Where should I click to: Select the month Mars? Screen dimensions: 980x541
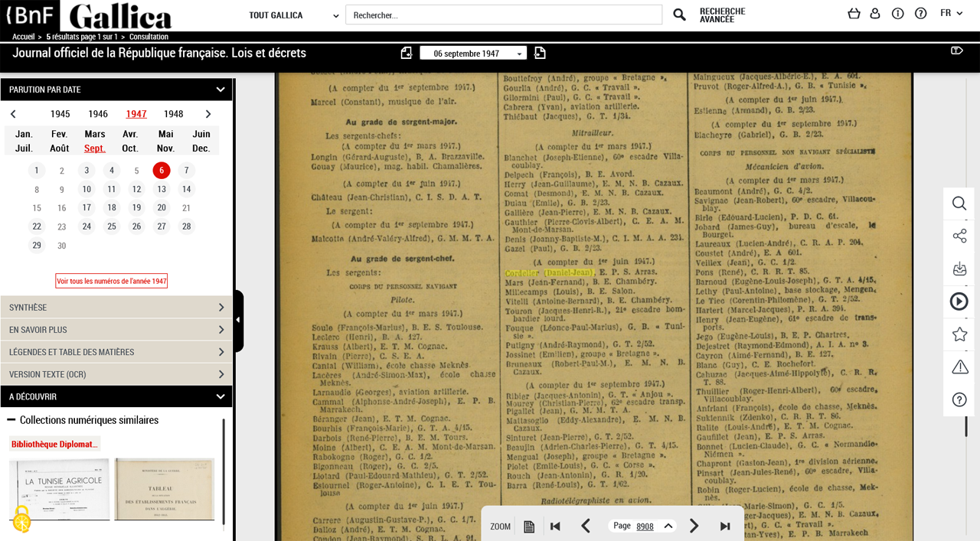(95, 134)
